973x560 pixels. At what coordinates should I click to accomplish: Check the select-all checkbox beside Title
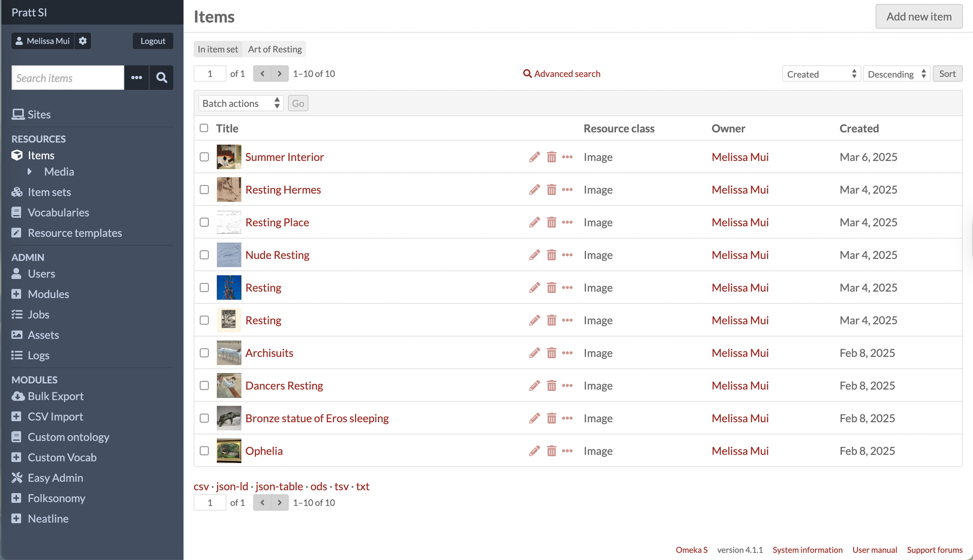204,128
